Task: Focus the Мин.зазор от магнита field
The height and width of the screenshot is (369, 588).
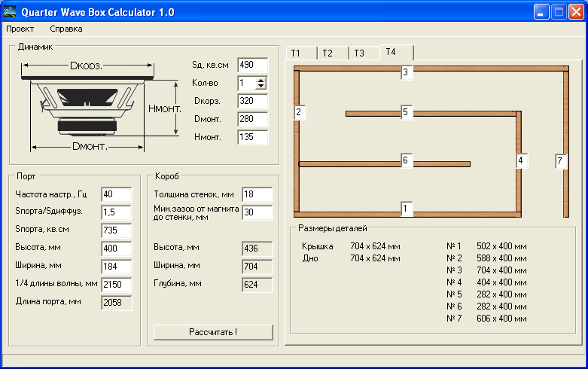Action: tap(257, 212)
